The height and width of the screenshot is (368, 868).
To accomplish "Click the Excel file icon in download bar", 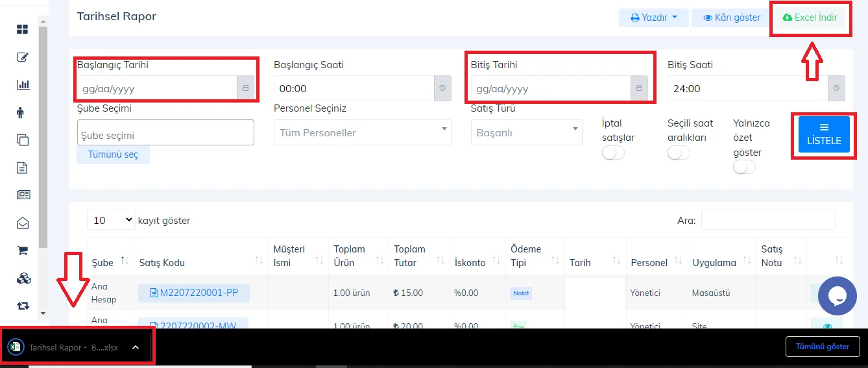I will pyautogui.click(x=16, y=347).
